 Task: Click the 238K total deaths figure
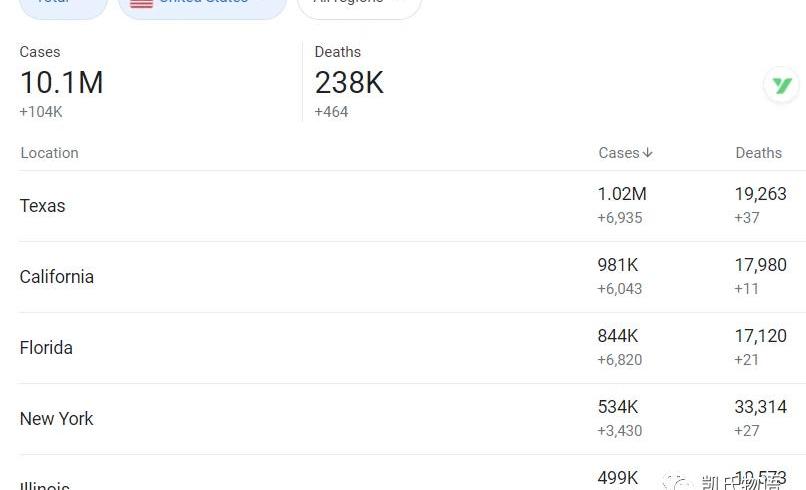(x=349, y=83)
